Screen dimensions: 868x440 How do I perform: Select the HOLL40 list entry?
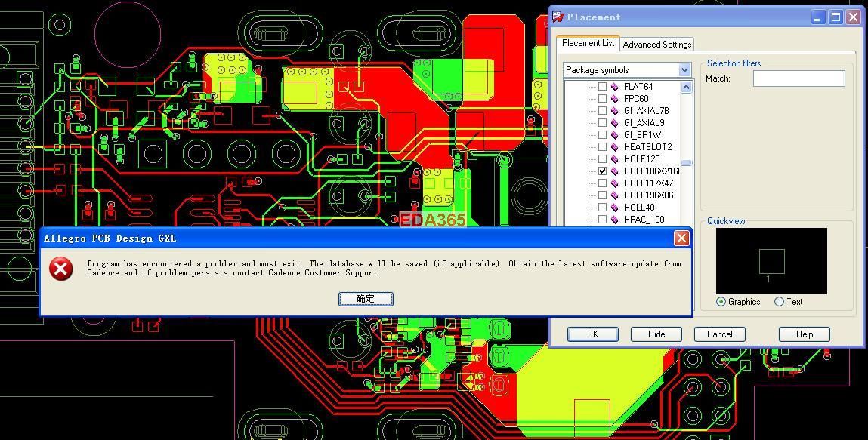pos(639,208)
